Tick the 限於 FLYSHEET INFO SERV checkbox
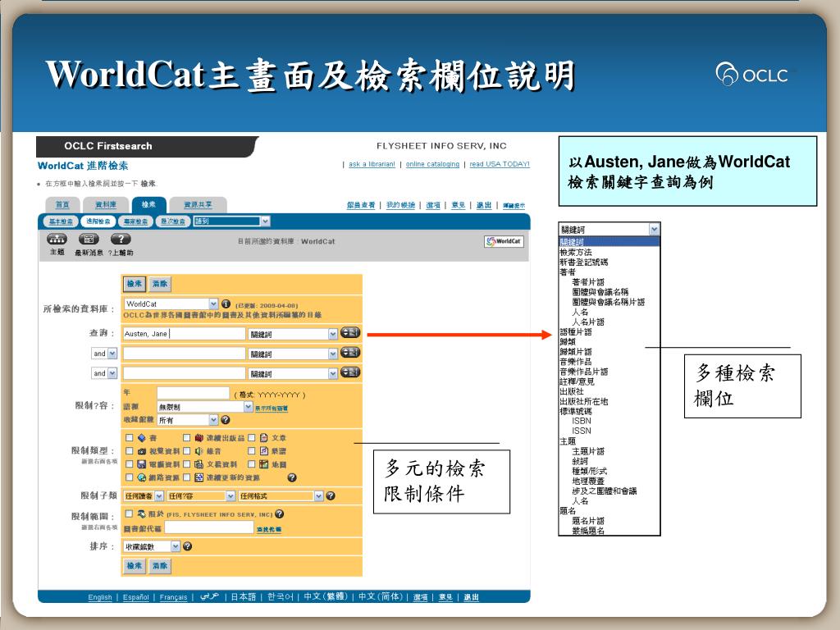Screen dimensions: 840x630 [129, 514]
